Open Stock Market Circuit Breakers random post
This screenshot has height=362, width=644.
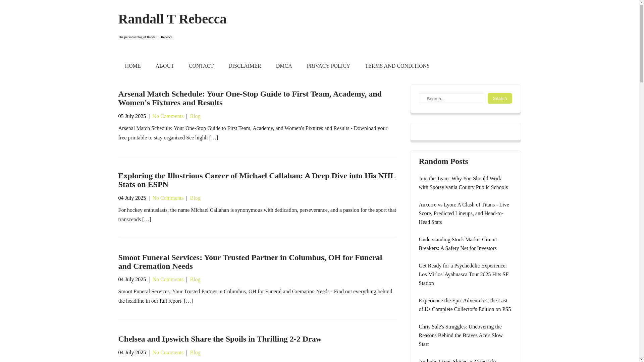[458, 244]
